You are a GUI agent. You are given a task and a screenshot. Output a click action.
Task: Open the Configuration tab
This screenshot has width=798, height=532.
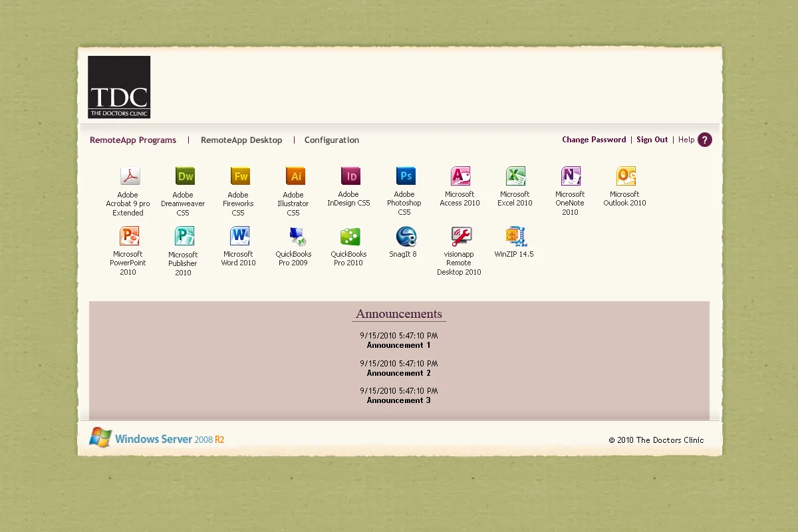(332, 140)
